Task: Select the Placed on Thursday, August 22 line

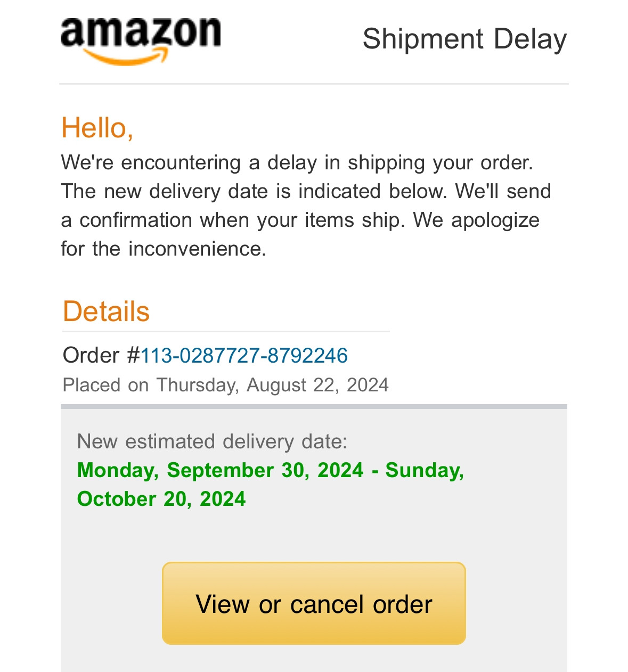Action: pyautogui.click(x=226, y=385)
